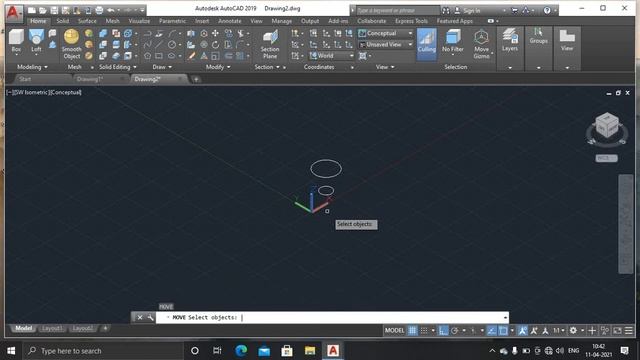This screenshot has width=640, height=360.
Task: Select the Move tool in Modify
Action: 215,33
